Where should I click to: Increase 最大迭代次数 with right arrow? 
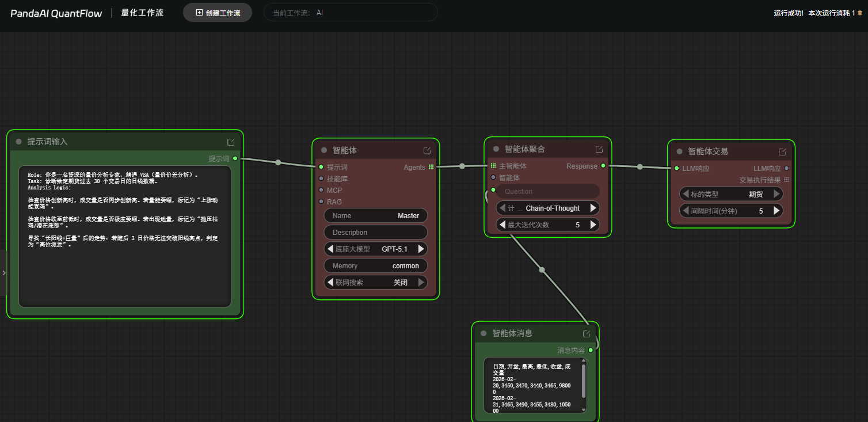coord(593,225)
